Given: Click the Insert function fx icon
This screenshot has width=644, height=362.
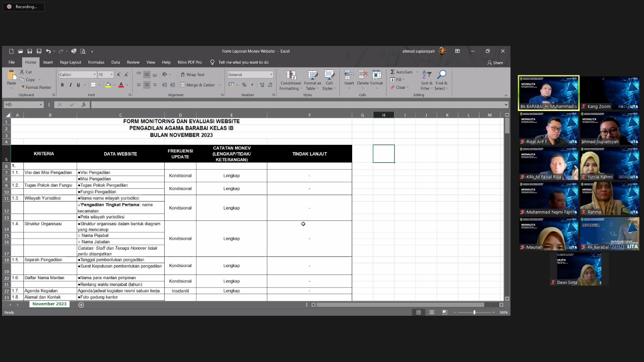Looking at the screenshot, I should point(84,105).
